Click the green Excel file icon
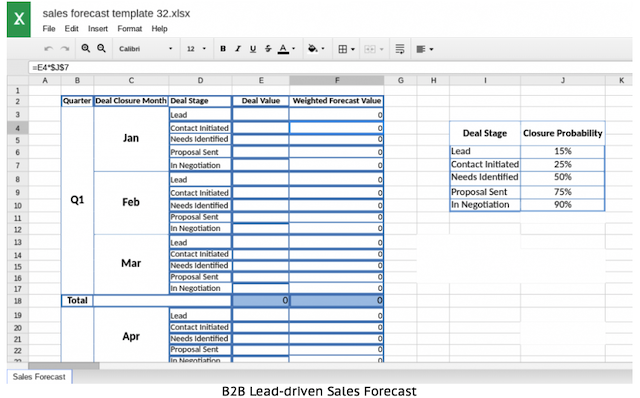Viewport: 640px width, 398px height. [19, 19]
